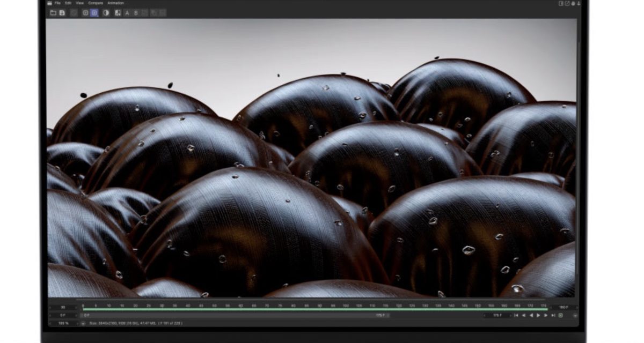The image size is (644, 343).
Task: Set current image as A for comparison
Action: click(x=127, y=13)
